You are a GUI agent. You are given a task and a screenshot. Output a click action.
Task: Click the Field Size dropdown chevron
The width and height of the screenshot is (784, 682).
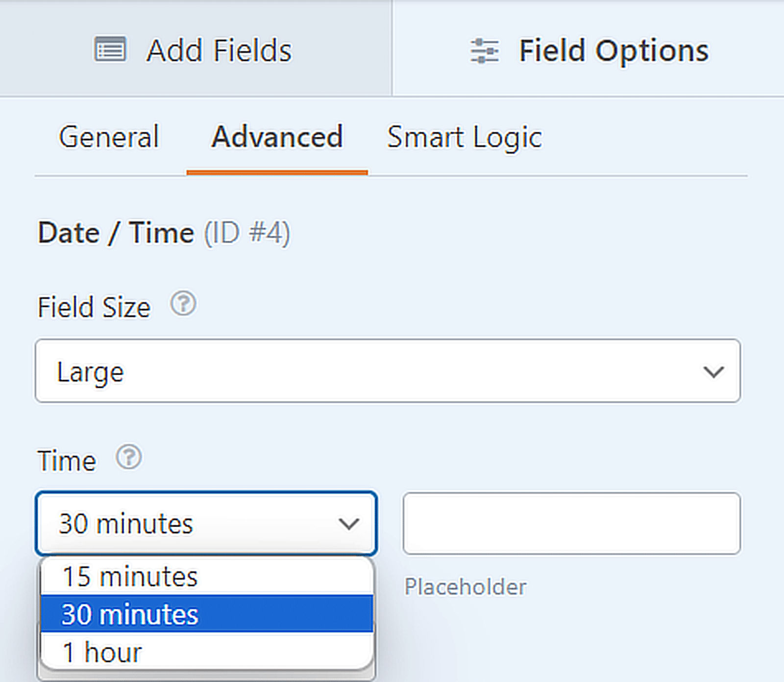coord(713,372)
